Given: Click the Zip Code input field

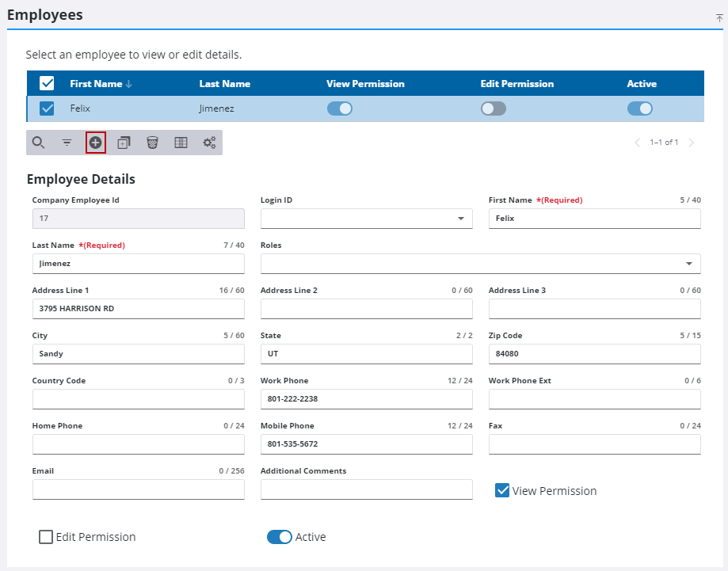Looking at the screenshot, I should click(595, 354).
